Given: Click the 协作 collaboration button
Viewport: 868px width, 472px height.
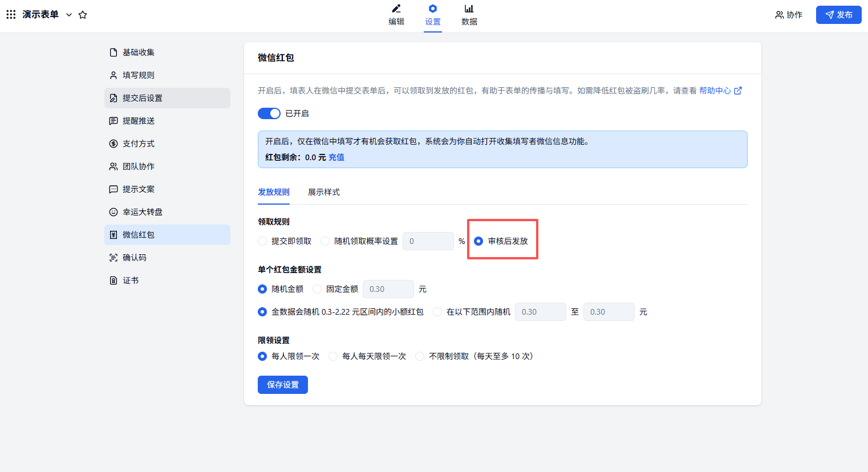Looking at the screenshot, I should 789,15.
